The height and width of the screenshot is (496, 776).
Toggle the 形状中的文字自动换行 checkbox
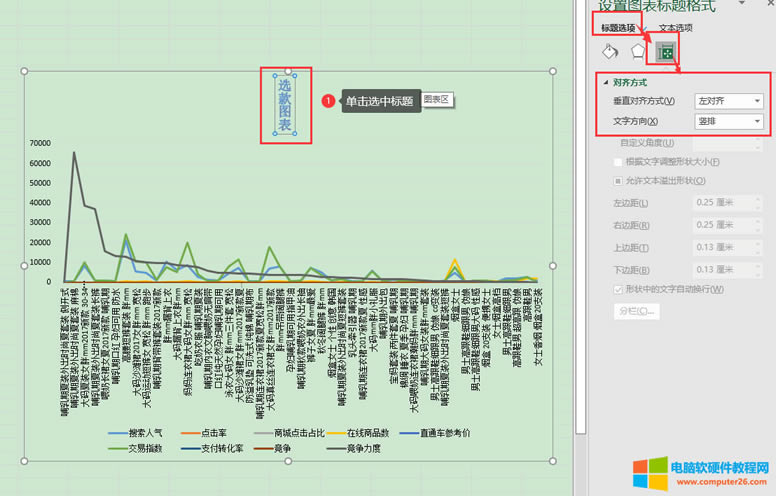pos(618,289)
